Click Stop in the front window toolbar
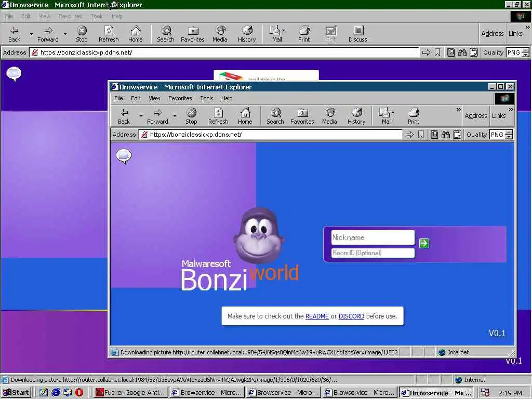Image resolution: width=532 pixels, height=399 pixels. coord(191,116)
